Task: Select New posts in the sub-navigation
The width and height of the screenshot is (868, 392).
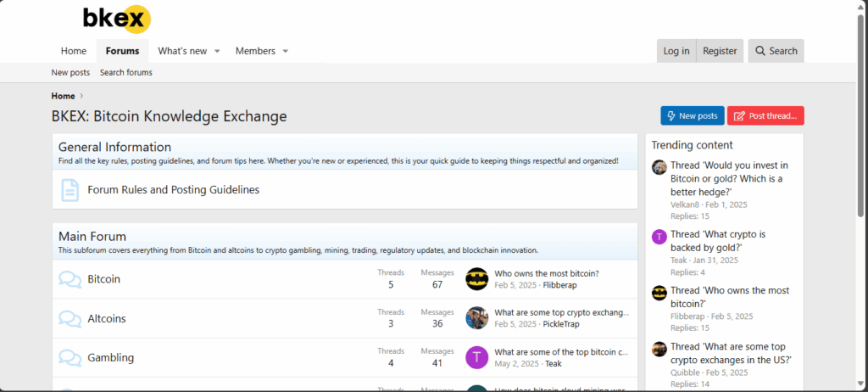Action: [70, 73]
